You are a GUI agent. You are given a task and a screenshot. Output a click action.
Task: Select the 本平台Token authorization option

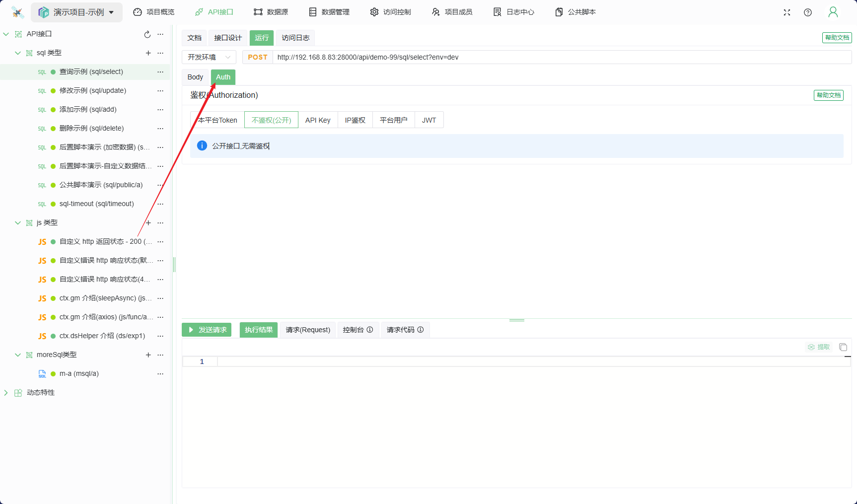[x=217, y=120]
